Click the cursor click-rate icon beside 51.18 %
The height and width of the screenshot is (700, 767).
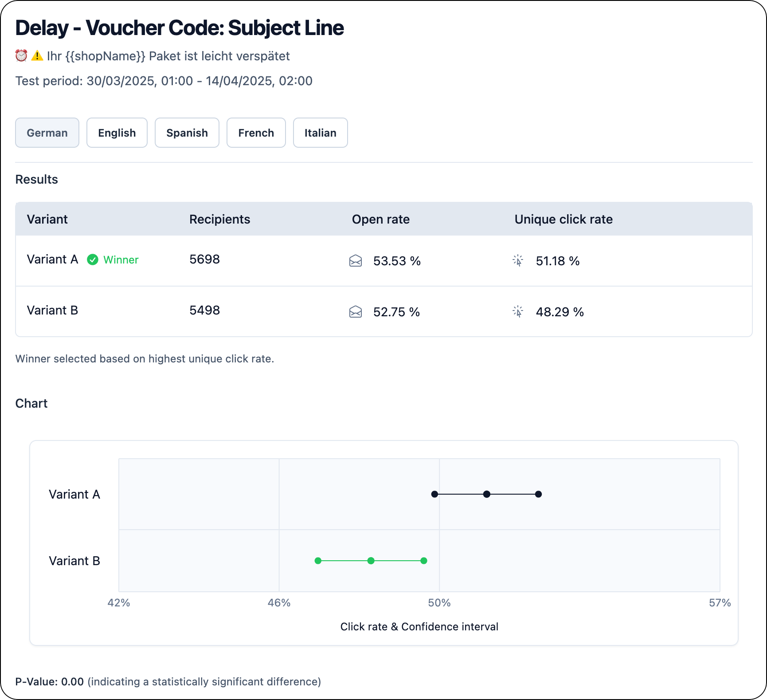coord(518,261)
